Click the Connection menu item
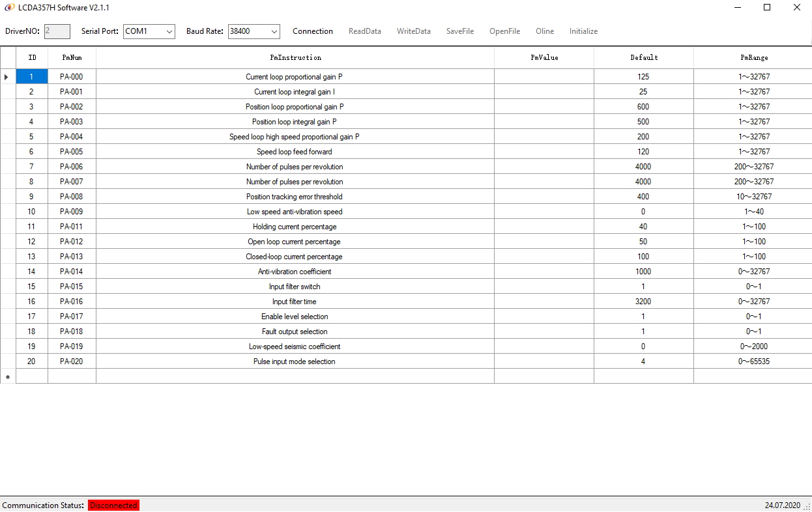 coord(313,31)
